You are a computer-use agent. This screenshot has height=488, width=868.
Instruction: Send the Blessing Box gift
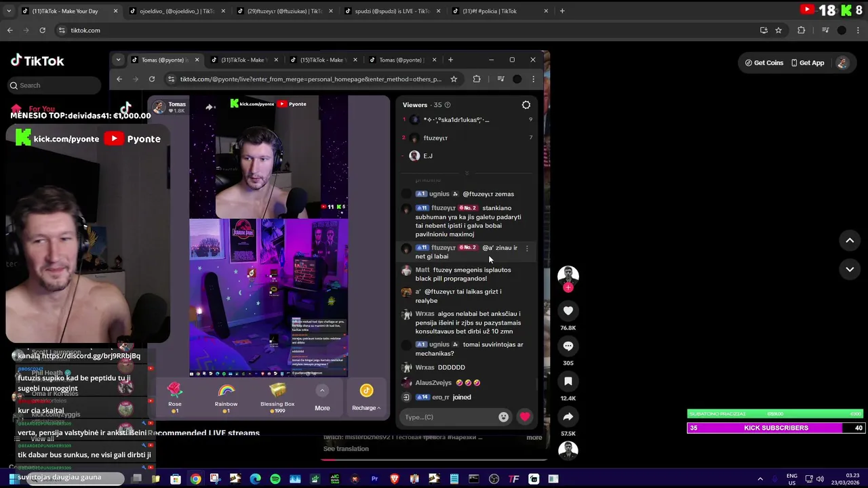click(277, 397)
